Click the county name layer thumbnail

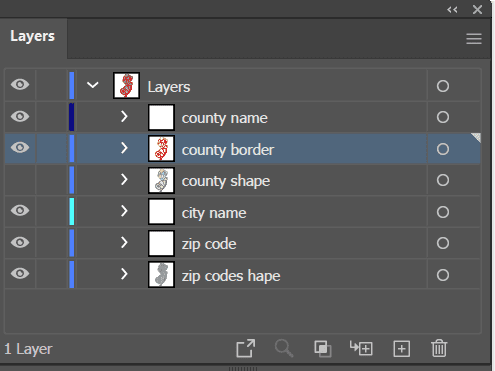(x=161, y=117)
